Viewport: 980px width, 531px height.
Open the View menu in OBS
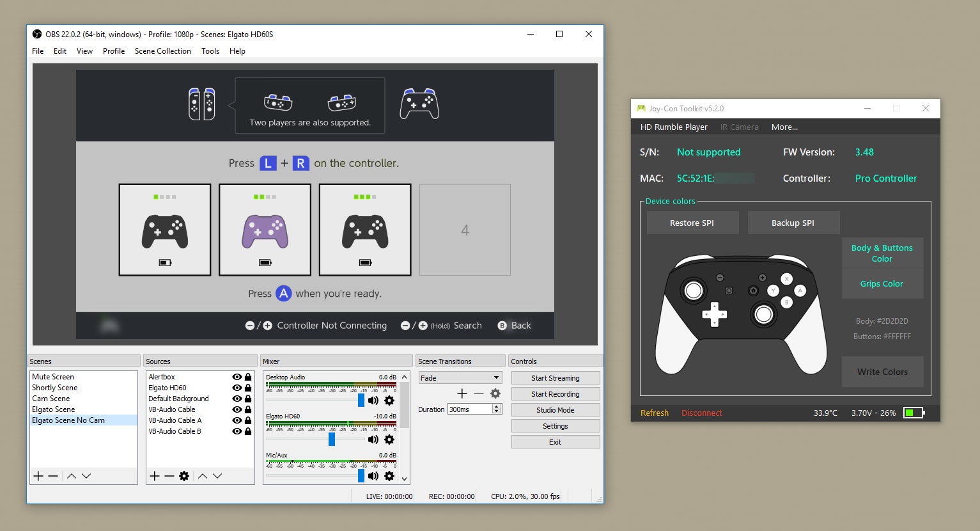84,51
